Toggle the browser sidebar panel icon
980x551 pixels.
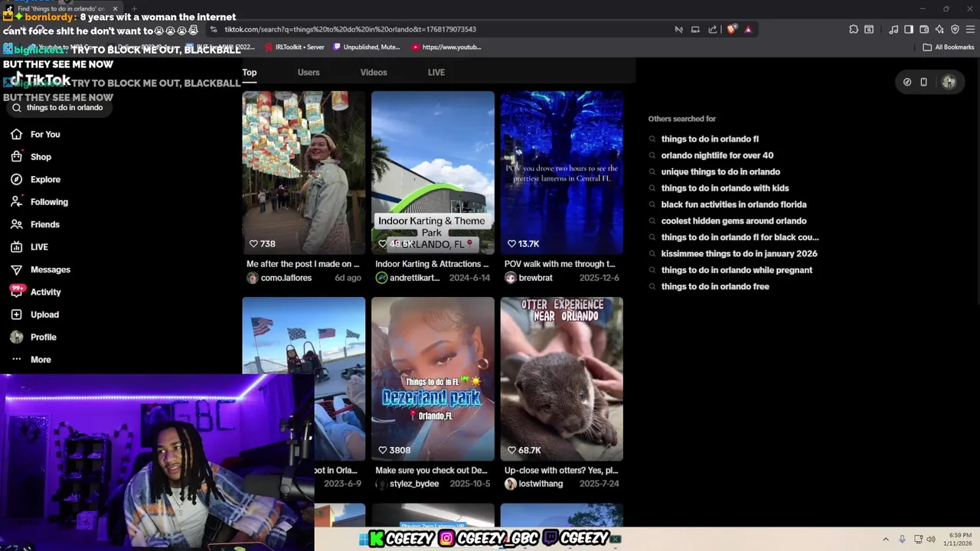[909, 29]
